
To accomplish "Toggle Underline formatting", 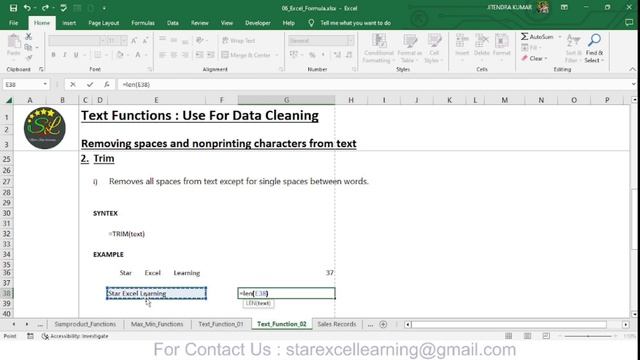I will coord(76,55).
